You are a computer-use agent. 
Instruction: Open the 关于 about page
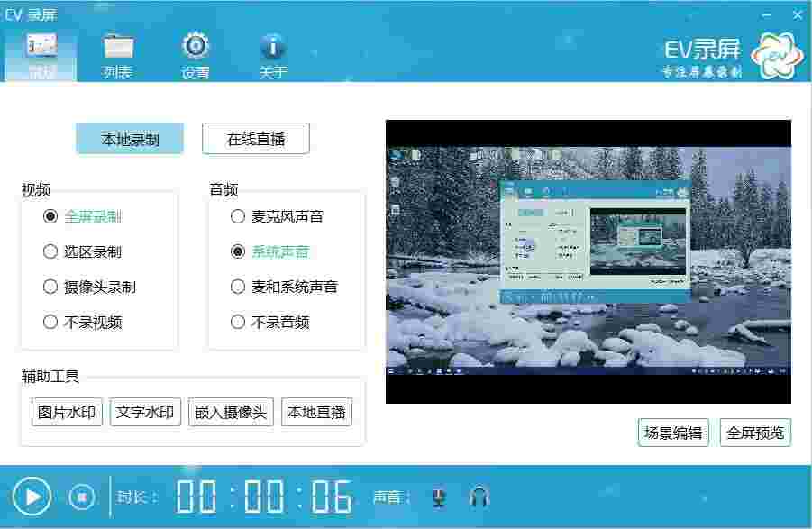pyautogui.click(x=271, y=52)
